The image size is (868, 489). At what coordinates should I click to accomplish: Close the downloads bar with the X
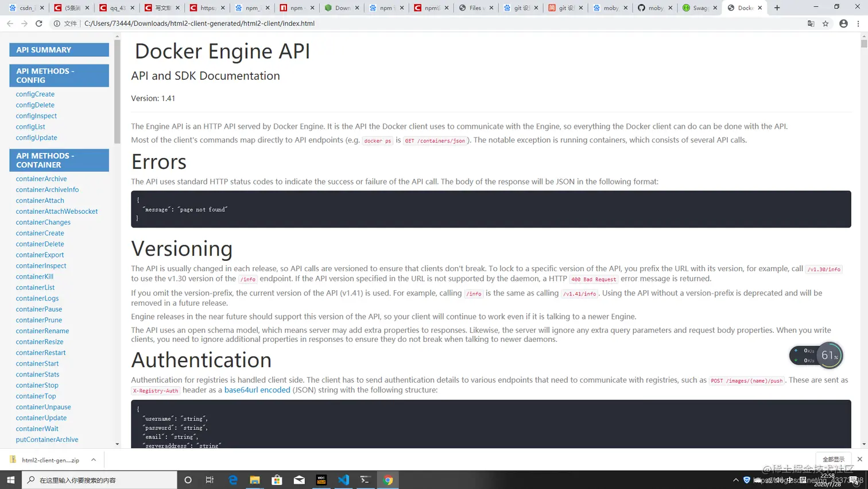pyautogui.click(x=859, y=459)
